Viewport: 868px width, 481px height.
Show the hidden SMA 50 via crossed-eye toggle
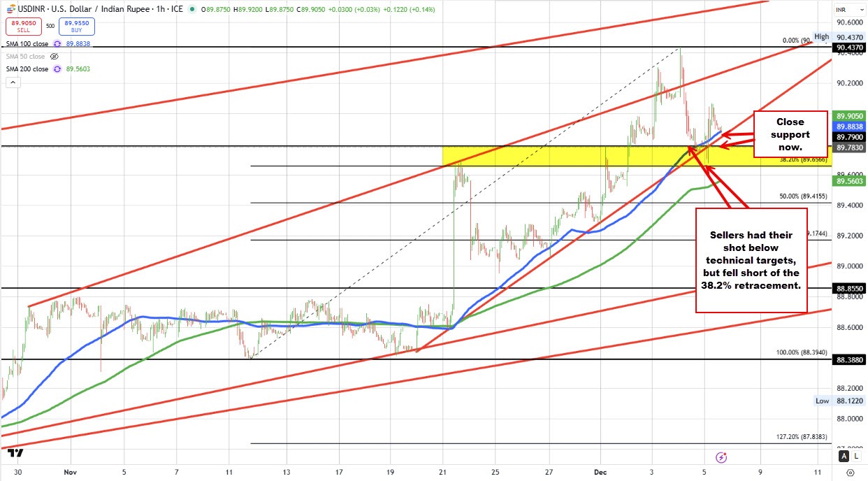54,56
